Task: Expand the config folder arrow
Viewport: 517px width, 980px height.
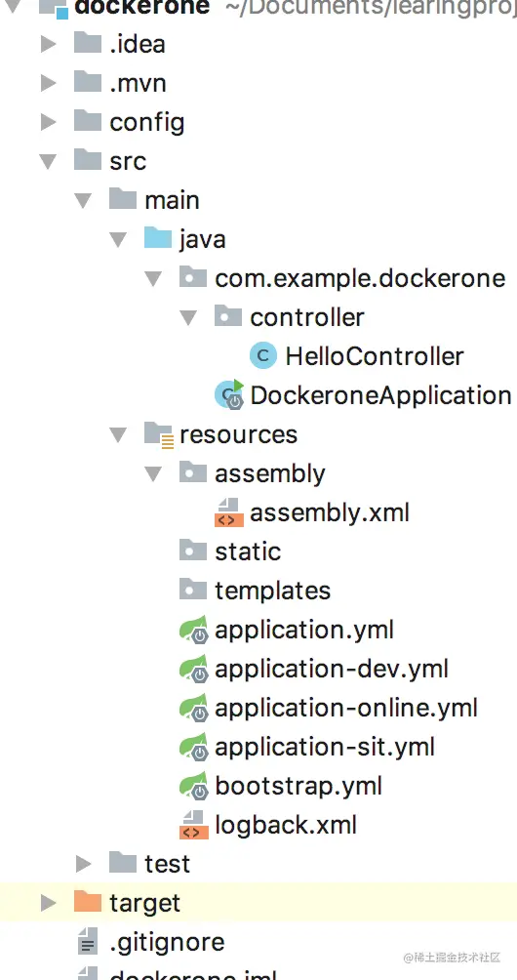Action: 48,122
